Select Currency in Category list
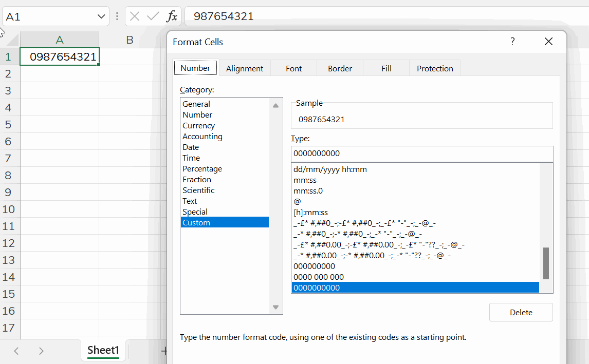Viewport: 589px width, 364px height. coord(198,126)
